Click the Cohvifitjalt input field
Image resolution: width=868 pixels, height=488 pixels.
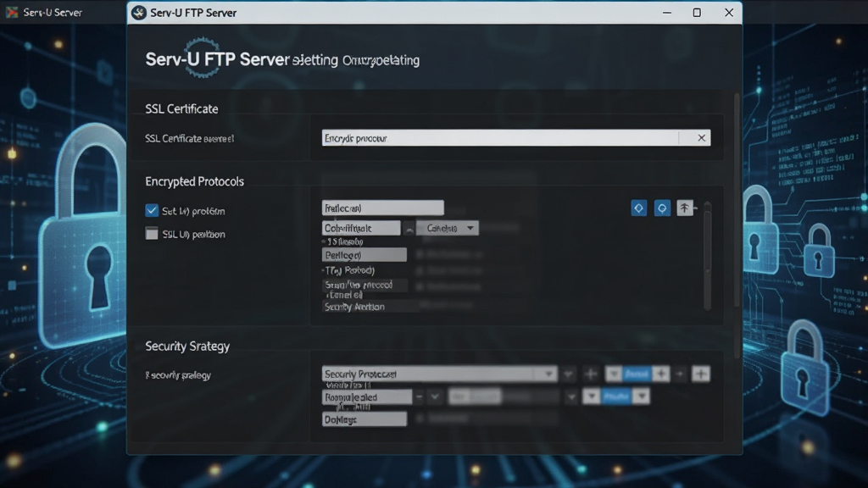pyautogui.click(x=361, y=228)
